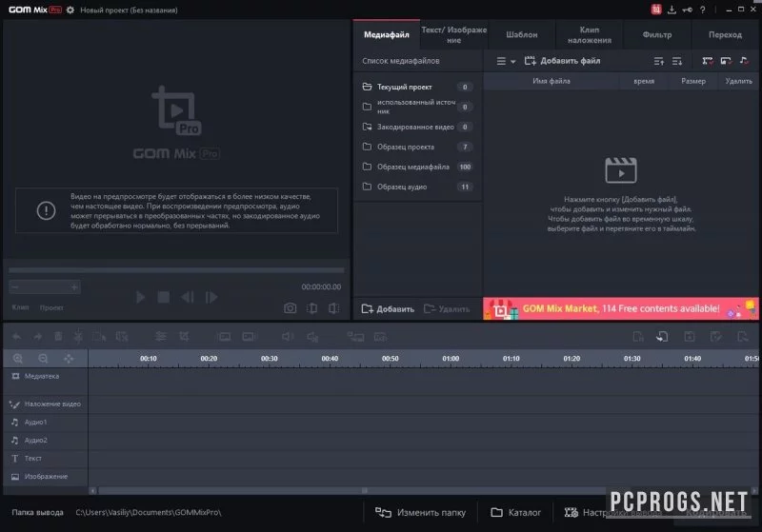This screenshot has height=532, width=762.
Task: Toggle image files filter icon
Action: click(726, 61)
